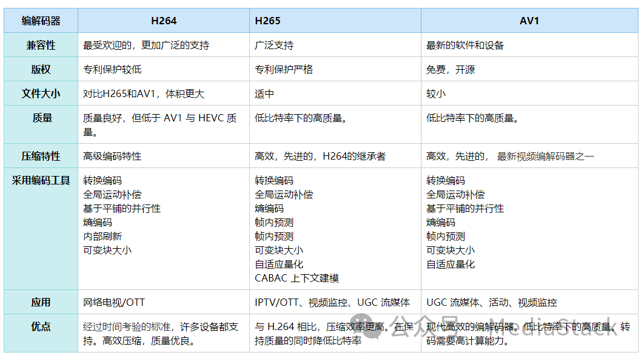Select the 内部刷新 entry in H264 column

(x=102, y=236)
